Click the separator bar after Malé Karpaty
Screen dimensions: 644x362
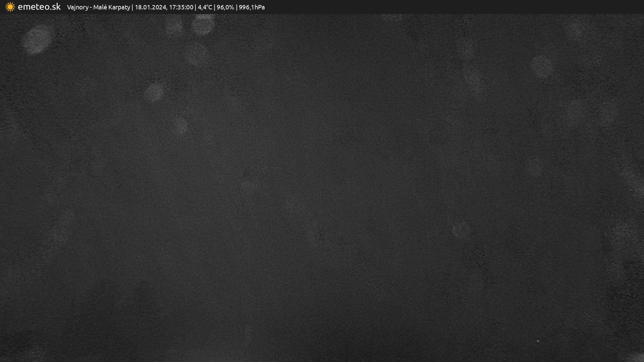pos(132,7)
